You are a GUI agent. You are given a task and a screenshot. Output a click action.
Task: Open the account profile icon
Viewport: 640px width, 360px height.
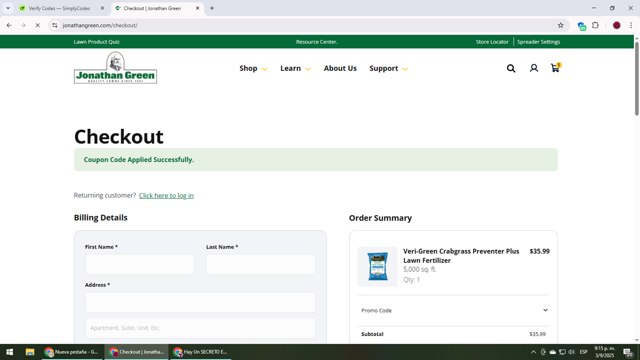tap(533, 69)
